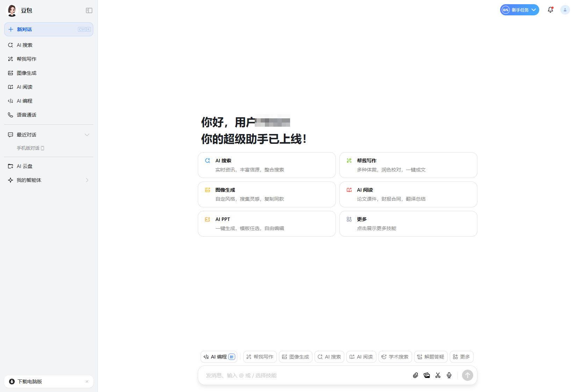Click the blue search icon on AI 搜索 card

[x=208, y=161]
